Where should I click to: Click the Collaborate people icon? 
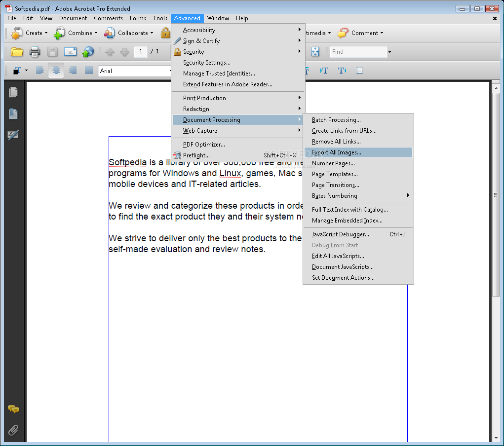click(x=109, y=33)
